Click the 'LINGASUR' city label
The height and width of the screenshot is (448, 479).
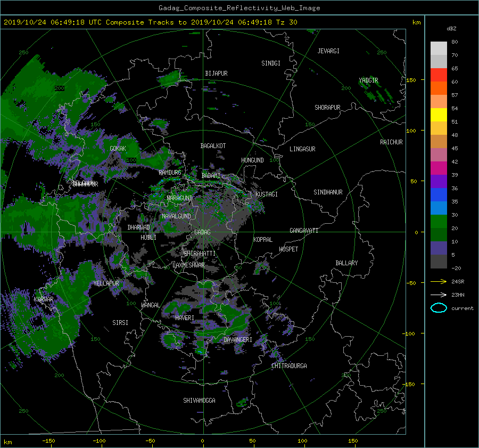(x=302, y=149)
